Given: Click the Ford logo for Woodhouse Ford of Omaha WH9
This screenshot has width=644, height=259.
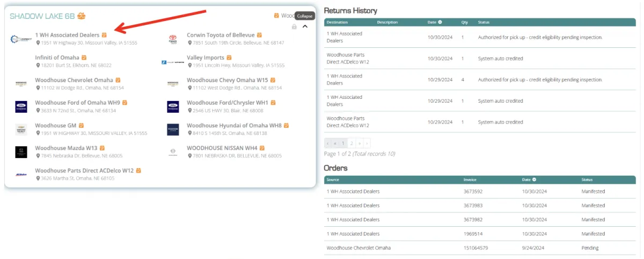Looking at the screenshot, I should [21, 106].
